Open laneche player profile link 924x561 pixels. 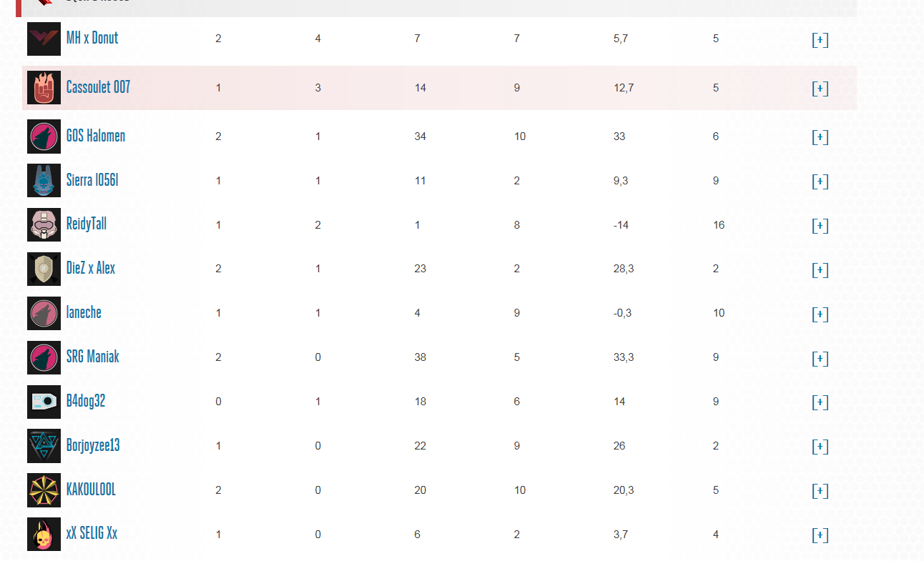[x=84, y=312]
